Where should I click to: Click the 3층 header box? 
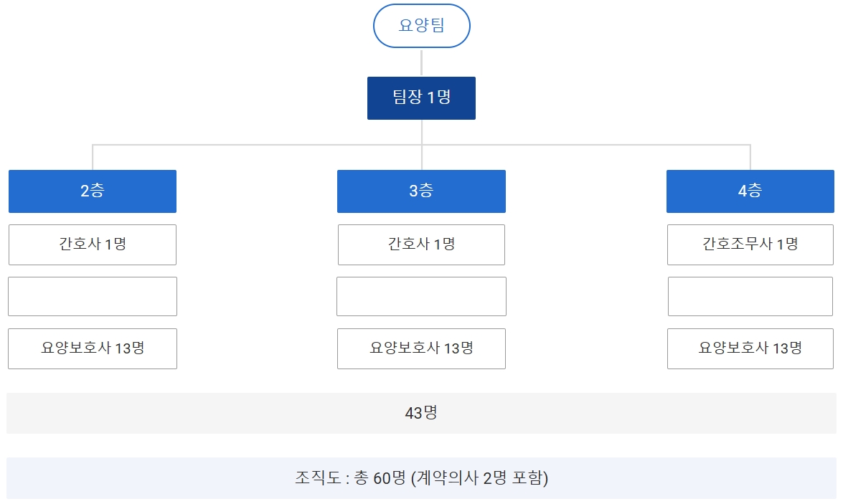pos(422,191)
